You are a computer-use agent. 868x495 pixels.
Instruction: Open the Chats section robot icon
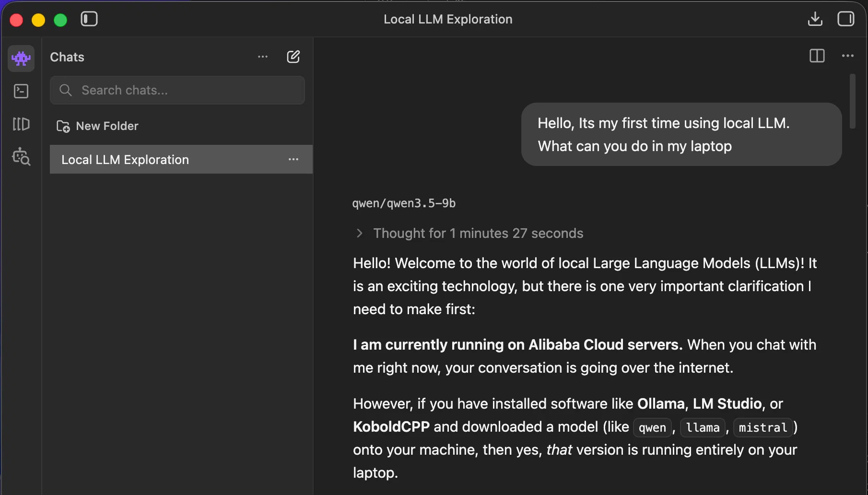[21, 59]
